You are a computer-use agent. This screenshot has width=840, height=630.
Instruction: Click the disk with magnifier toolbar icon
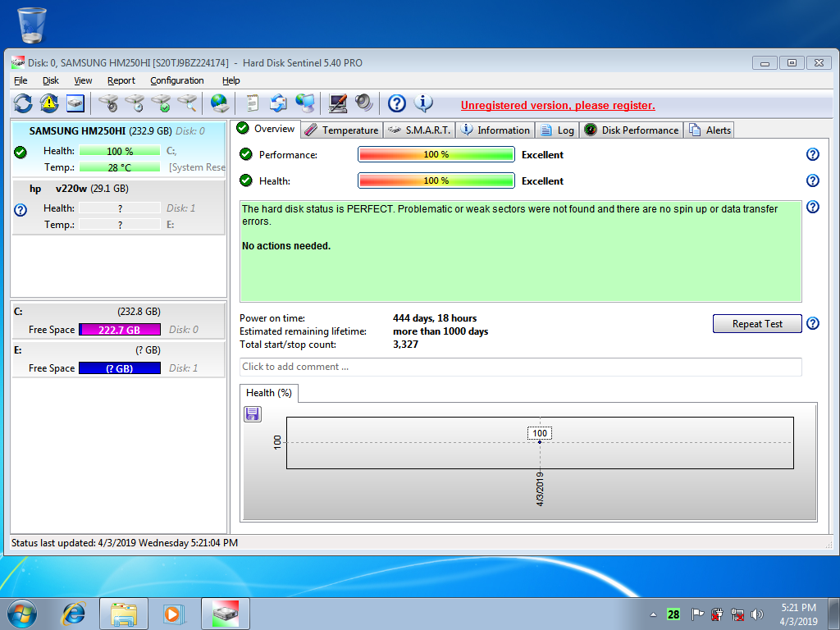pyautogui.click(x=188, y=103)
